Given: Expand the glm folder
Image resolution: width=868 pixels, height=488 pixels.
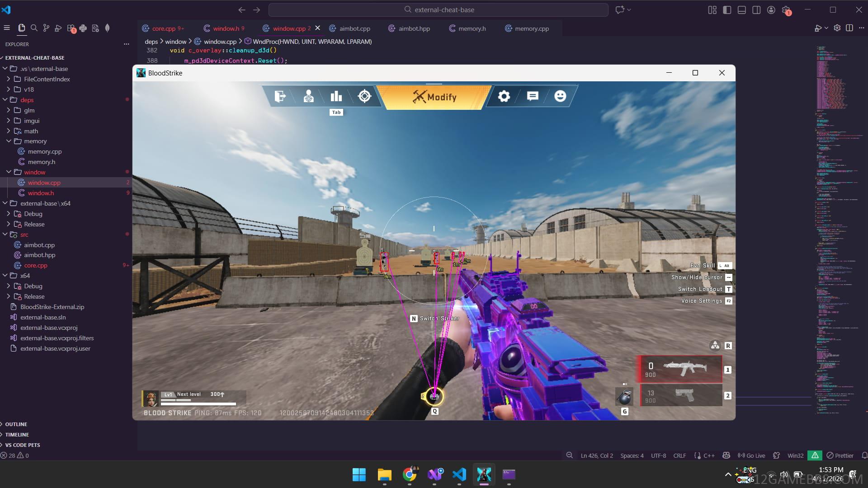Looking at the screenshot, I should 9,110.
